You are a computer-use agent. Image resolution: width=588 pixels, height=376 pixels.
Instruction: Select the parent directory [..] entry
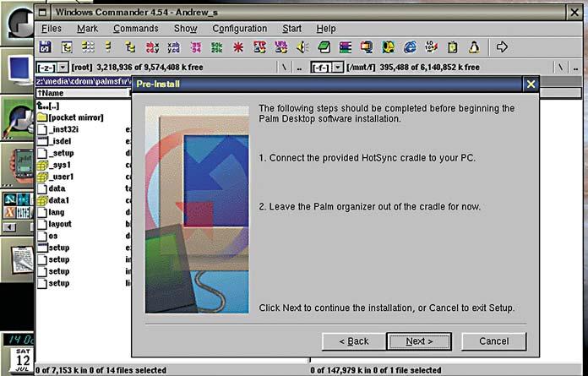tap(48, 106)
